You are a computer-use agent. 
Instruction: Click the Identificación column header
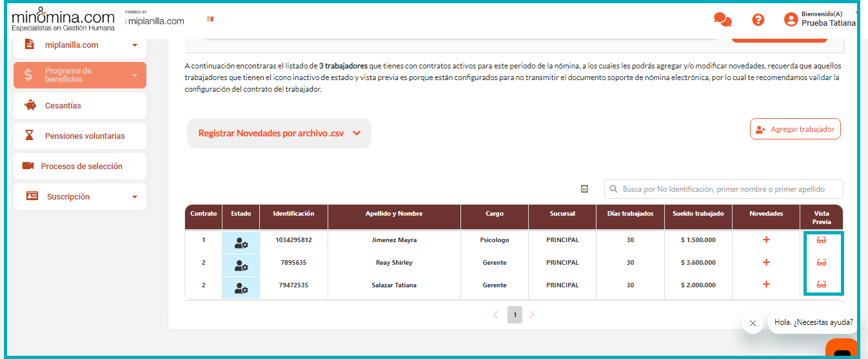coord(293,217)
